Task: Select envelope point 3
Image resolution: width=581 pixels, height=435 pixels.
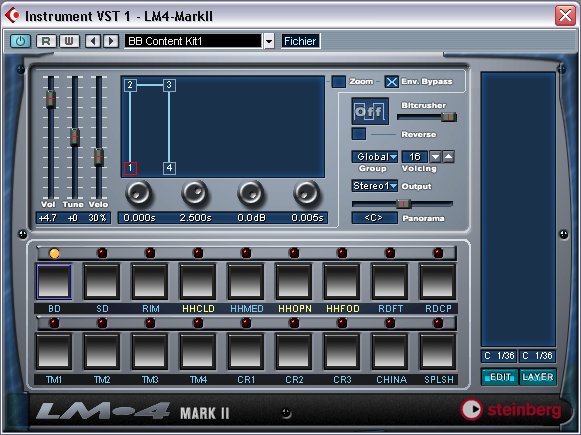Action: (169, 85)
